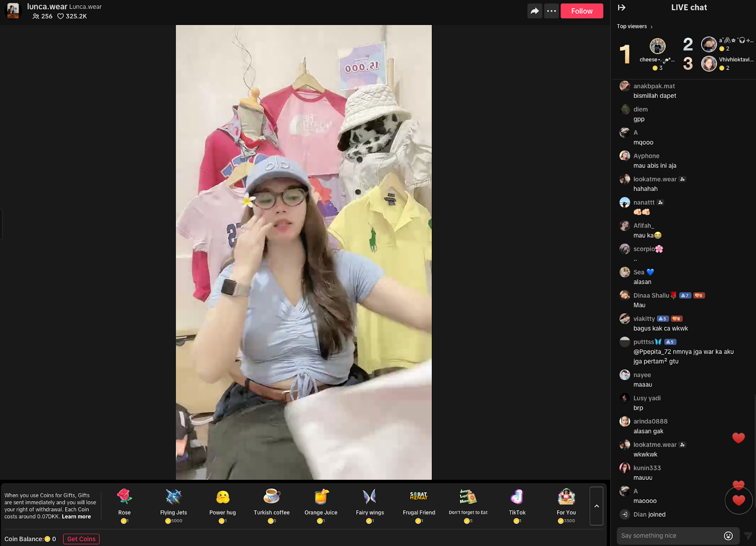
Task: View top viewer cheese's avatar
Action: click(656, 46)
